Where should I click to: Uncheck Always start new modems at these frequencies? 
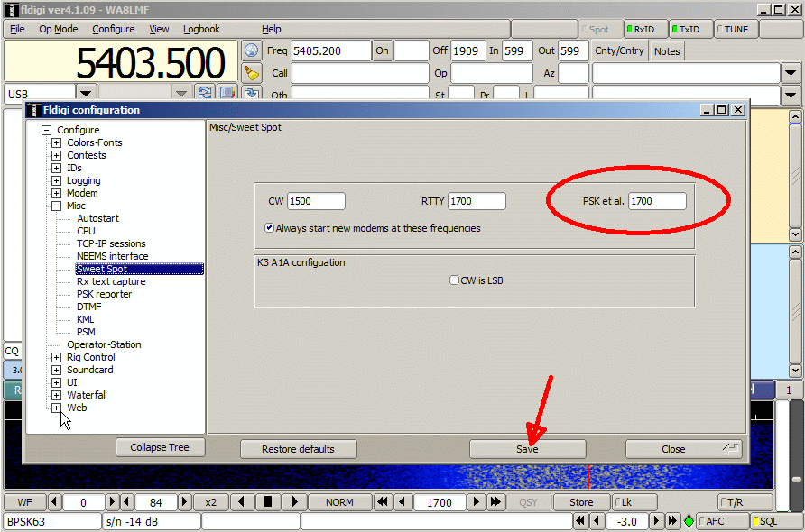click(269, 228)
